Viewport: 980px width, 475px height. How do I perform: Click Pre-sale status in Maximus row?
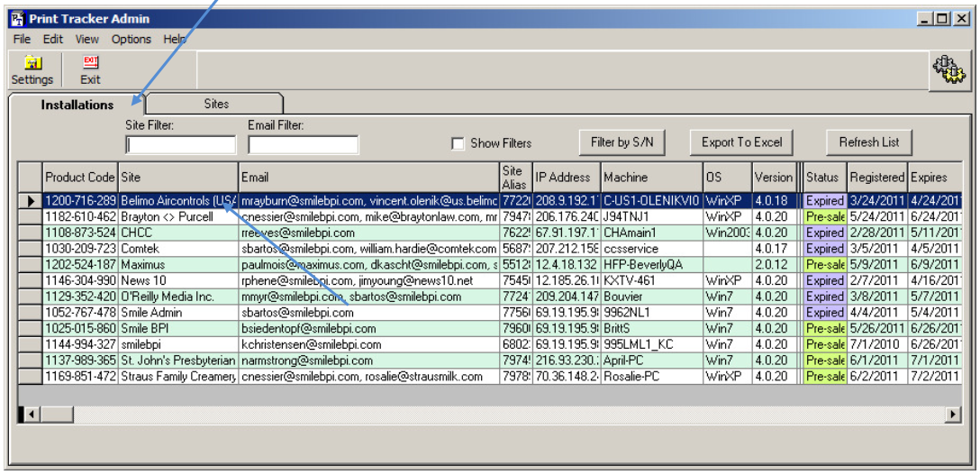point(825,265)
